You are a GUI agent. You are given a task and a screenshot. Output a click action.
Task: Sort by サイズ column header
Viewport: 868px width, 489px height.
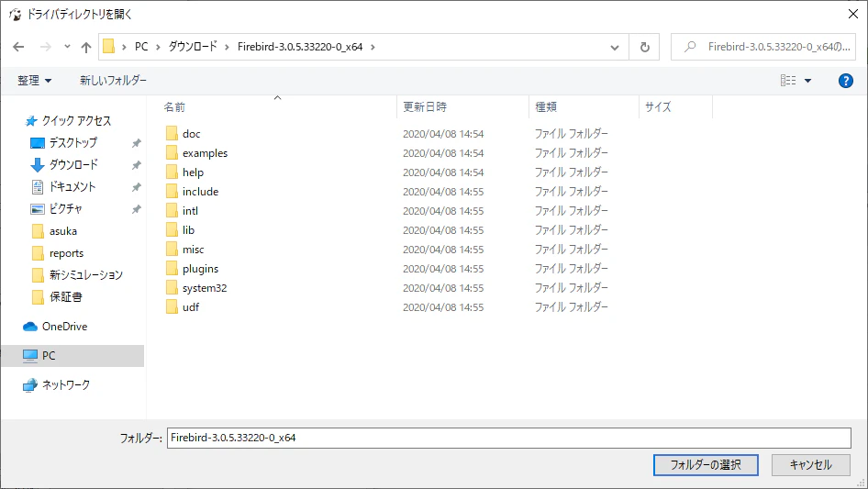click(x=658, y=106)
